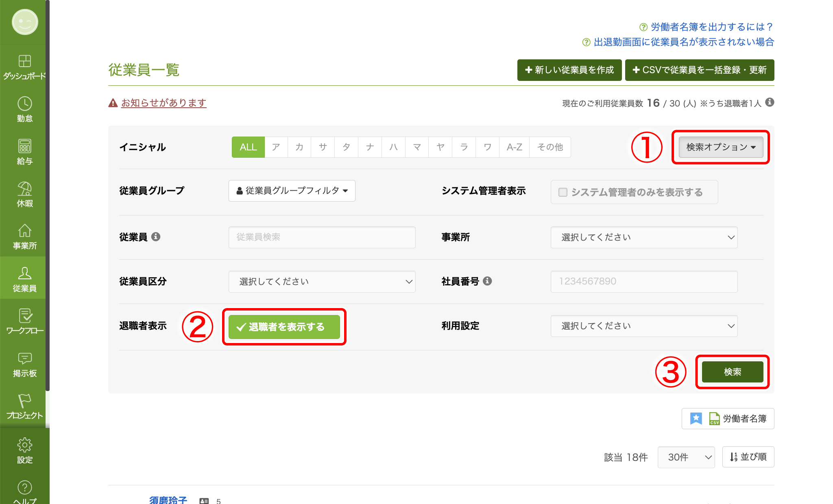Open the 事業所 select box
The image size is (833, 504).
pos(644,237)
